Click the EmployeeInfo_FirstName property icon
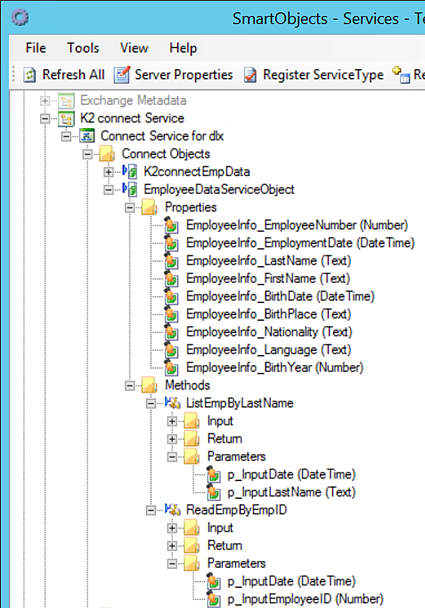Image resolution: width=425 pixels, height=608 pixels. (171, 279)
